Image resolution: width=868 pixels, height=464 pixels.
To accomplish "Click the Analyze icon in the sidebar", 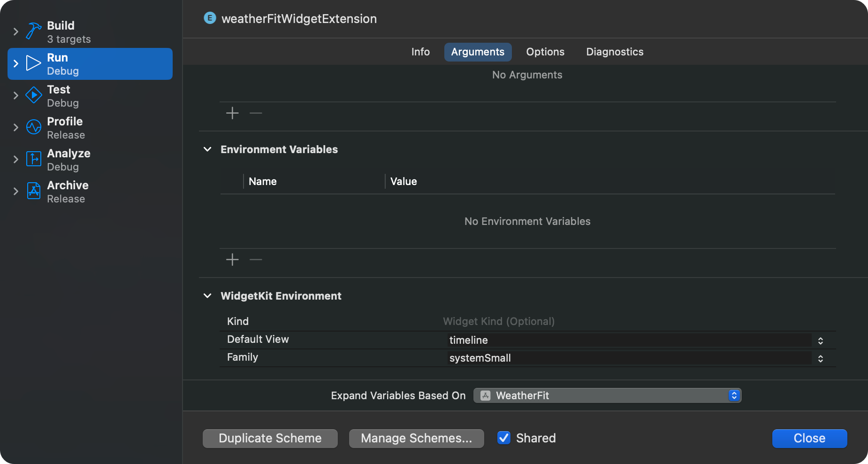I will tap(33, 159).
